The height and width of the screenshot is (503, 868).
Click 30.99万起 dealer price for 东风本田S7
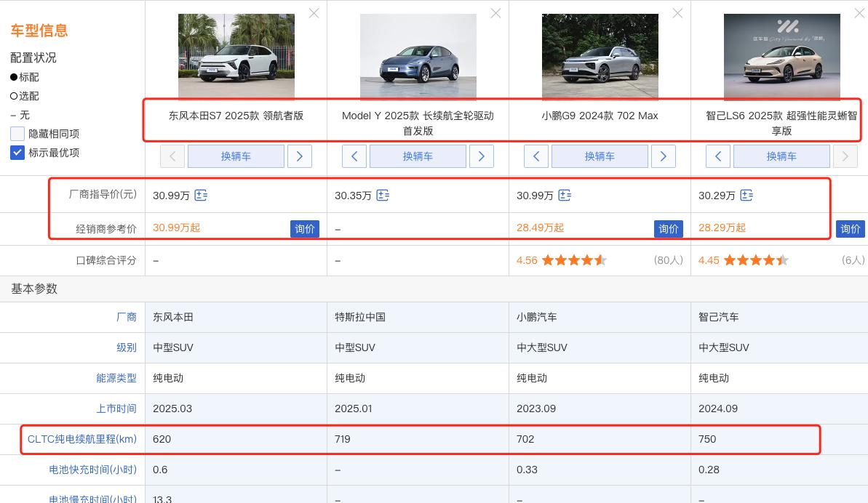coord(177,228)
